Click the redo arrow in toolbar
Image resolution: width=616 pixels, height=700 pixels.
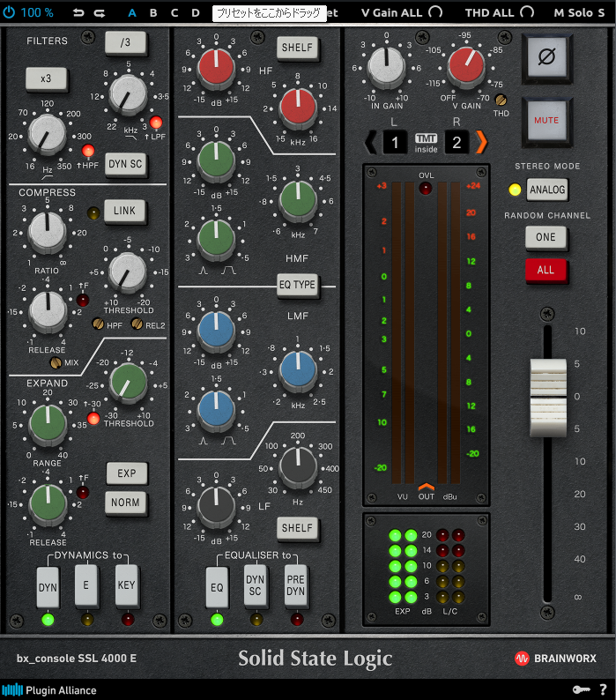tap(100, 13)
